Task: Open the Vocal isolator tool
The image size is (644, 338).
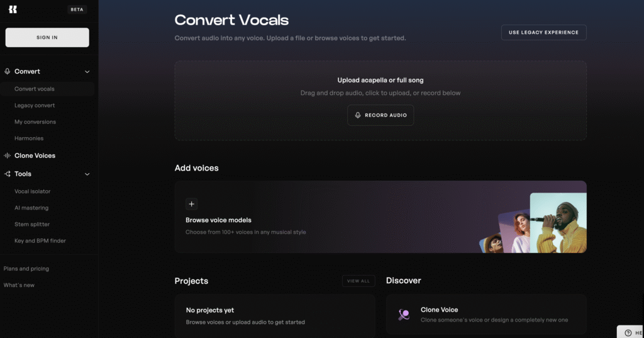Action: [x=33, y=191]
